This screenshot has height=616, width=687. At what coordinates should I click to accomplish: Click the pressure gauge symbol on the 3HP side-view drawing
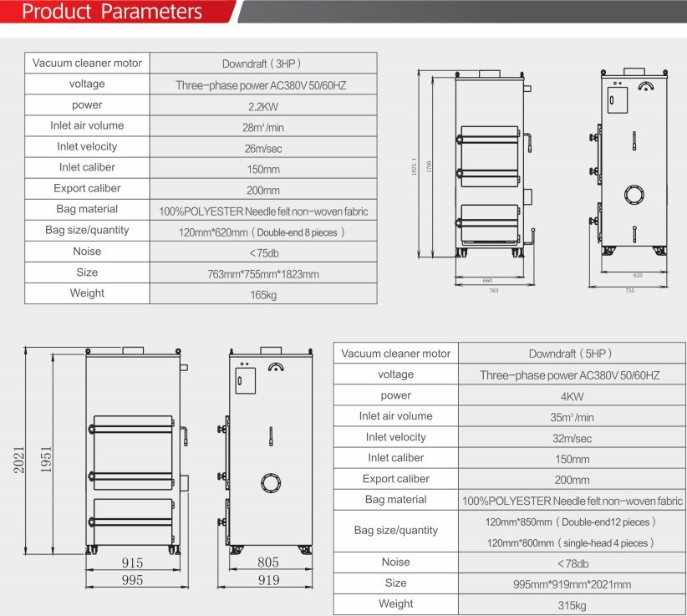coord(644,85)
